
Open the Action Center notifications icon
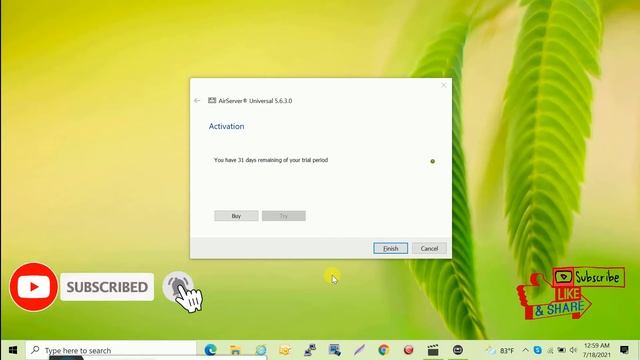624,350
